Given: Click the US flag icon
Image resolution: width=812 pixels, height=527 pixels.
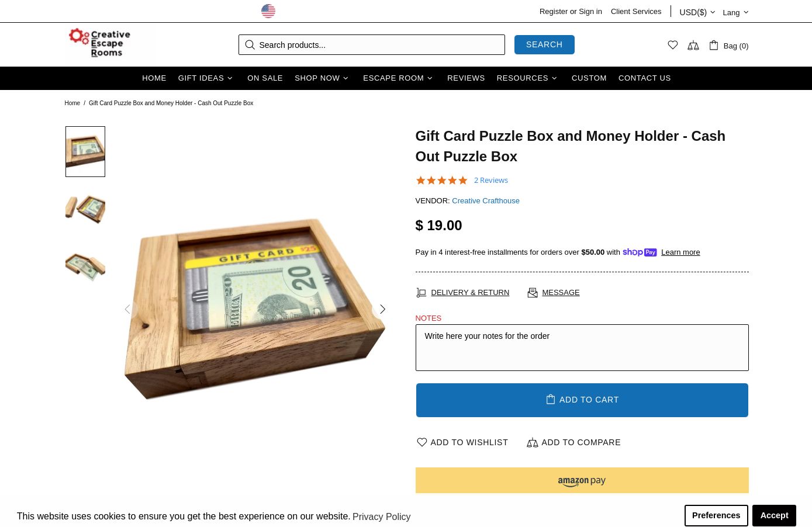Looking at the screenshot, I should pos(268,11).
